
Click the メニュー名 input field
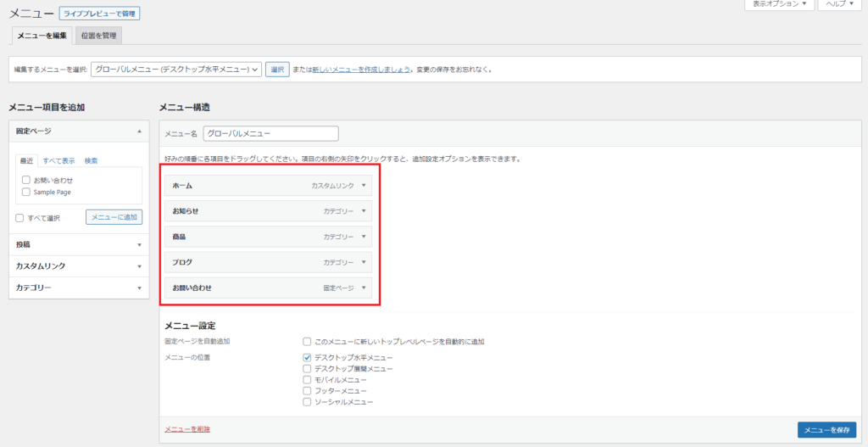click(270, 133)
